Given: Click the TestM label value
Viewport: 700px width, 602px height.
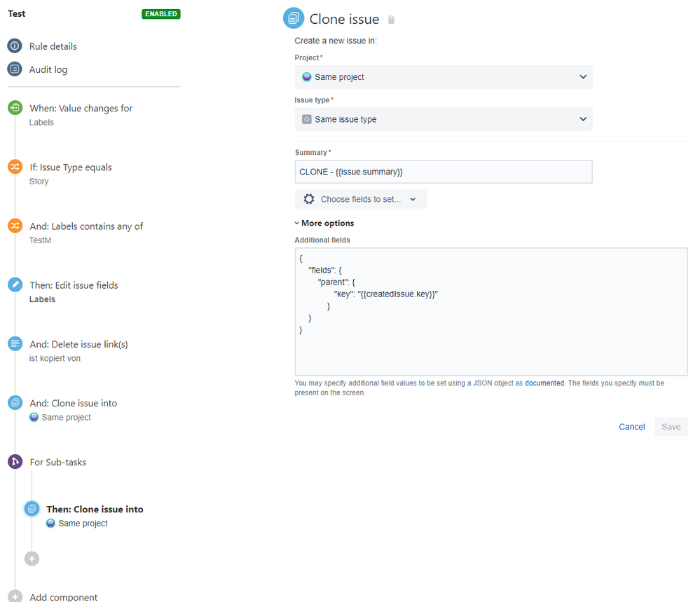Looking at the screenshot, I should pos(40,240).
